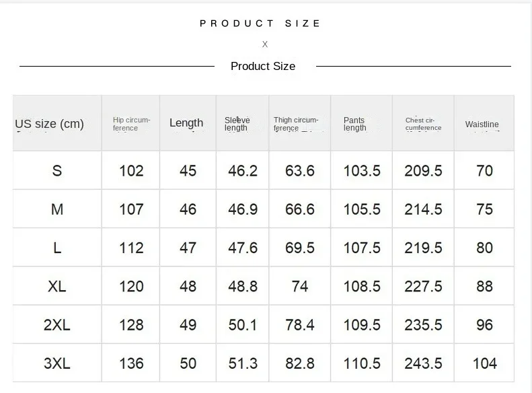Screen dimensions: 532x393
Task: Select the 136 hip value for 3XL
Action: 131,363
